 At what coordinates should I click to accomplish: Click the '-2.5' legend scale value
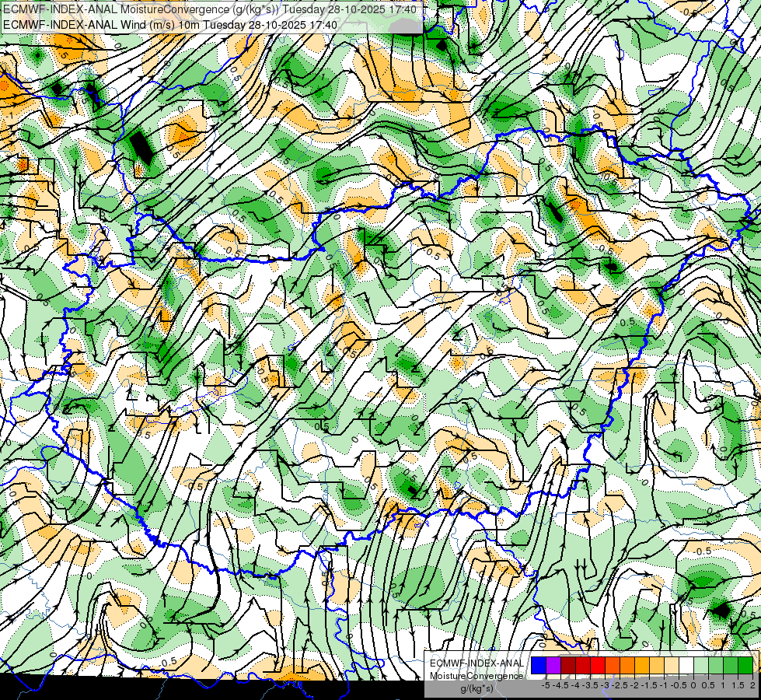click(620, 685)
